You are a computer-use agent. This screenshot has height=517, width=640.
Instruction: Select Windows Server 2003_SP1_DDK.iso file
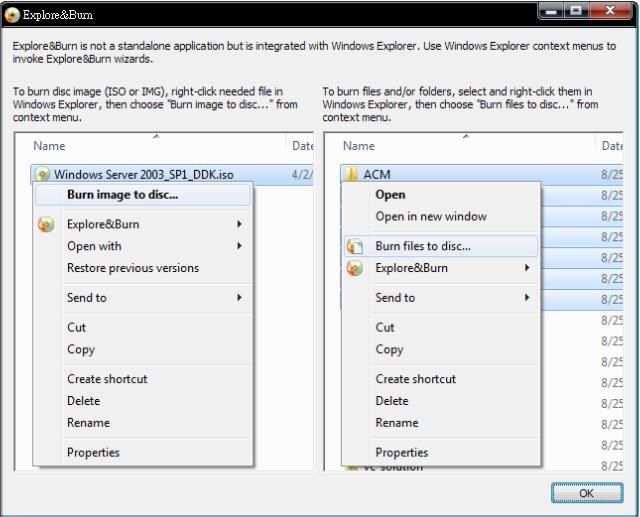(x=143, y=174)
